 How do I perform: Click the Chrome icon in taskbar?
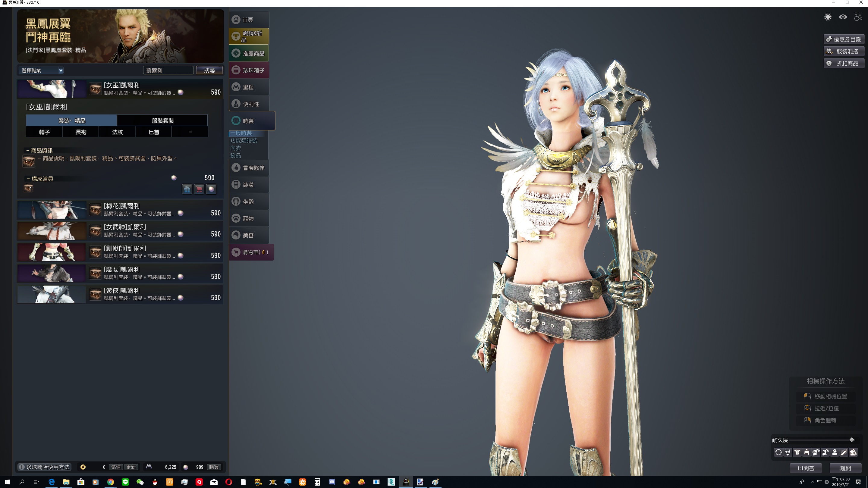111,482
